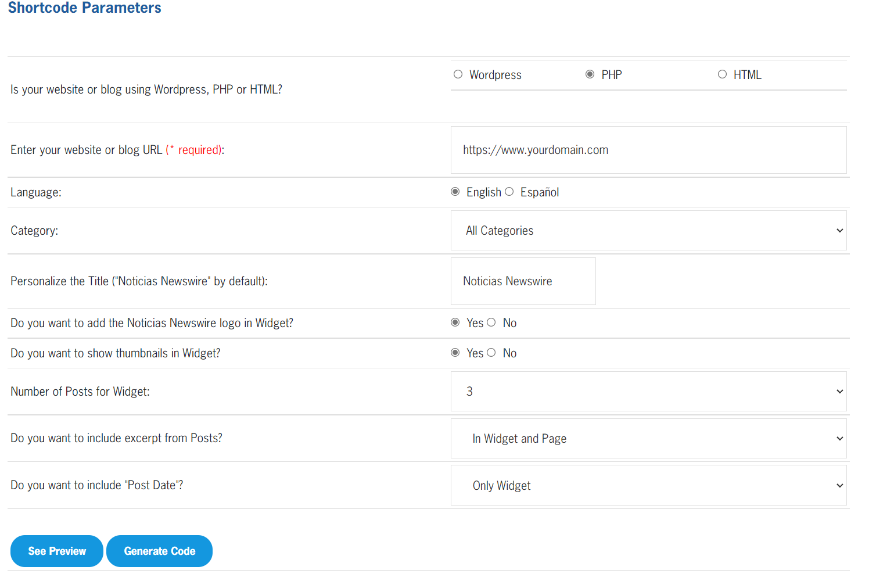This screenshot has width=876, height=588.
Task: Select Yes for adding Newswire logo
Action: (x=455, y=322)
